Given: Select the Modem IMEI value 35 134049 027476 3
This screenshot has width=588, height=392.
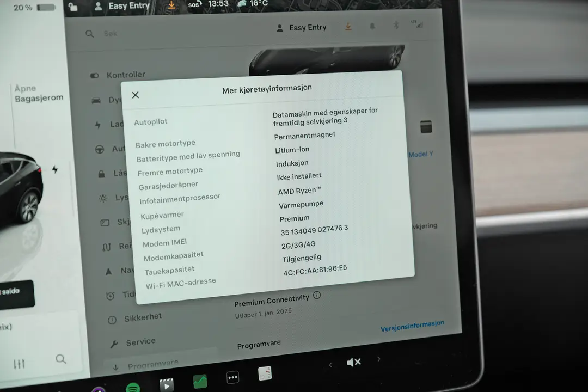Looking at the screenshot, I should coord(314,230).
